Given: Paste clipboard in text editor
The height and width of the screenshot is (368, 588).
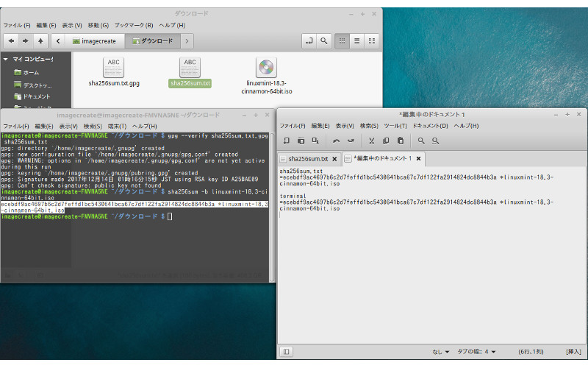Looking at the screenshot, I should [x=401, y=141].
